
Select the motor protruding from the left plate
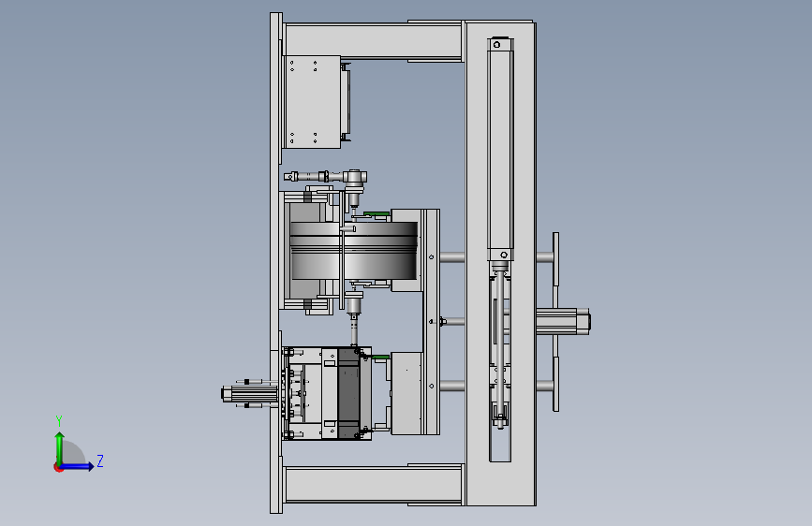[x=250, y=394]
